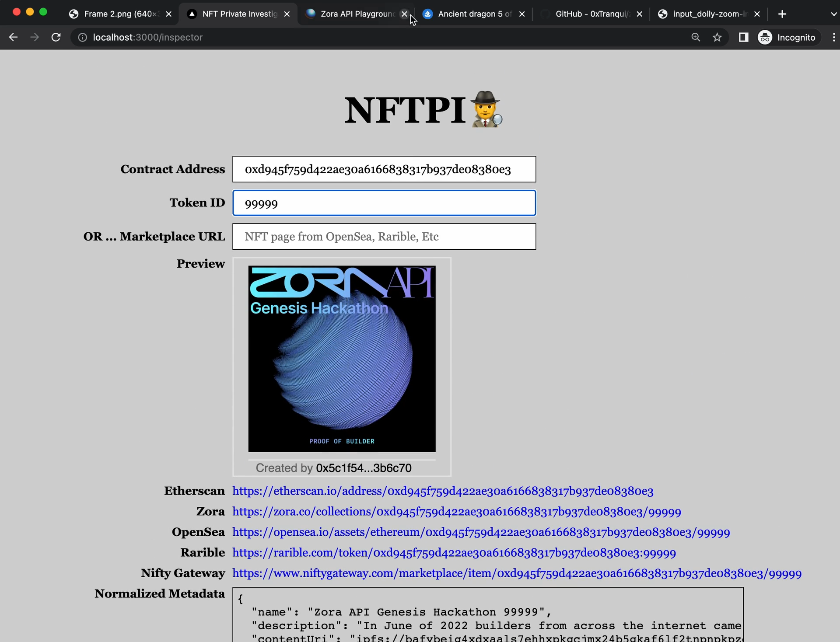Click the NFTPI page heading

click(x=405, y=110)
